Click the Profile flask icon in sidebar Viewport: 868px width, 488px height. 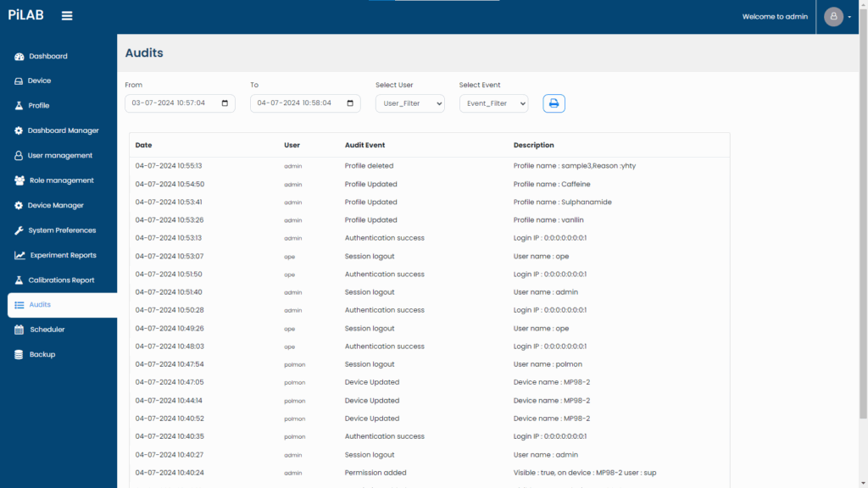(x=19, y=106)
